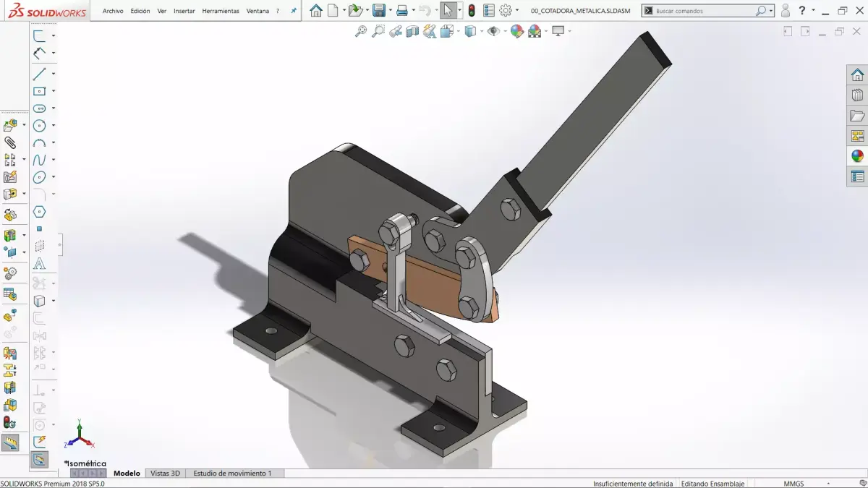Click the Zoom to Fit icon
Image resolution: width=868 pixels, height=488 pixels.
pyautogui.click(x=361, y=31)
